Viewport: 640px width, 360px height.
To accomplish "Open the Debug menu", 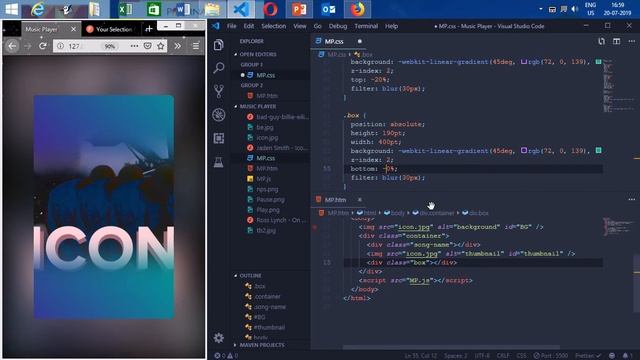I will [338, 26].
